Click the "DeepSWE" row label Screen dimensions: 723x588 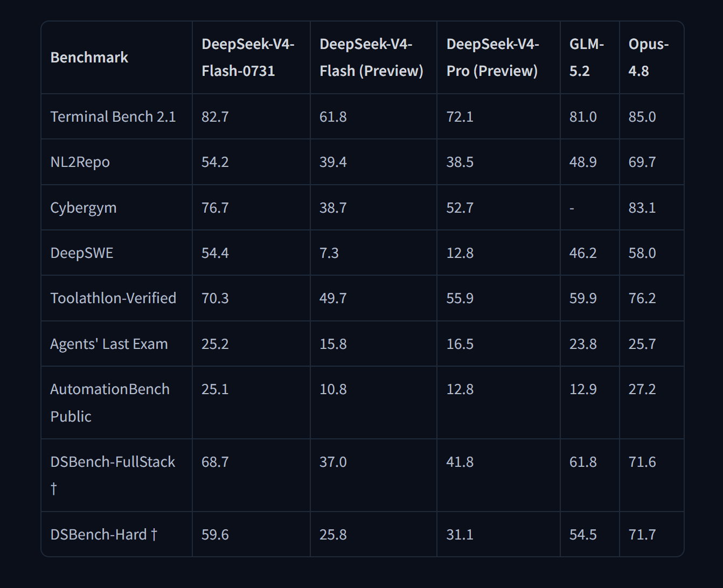point(82,253)
